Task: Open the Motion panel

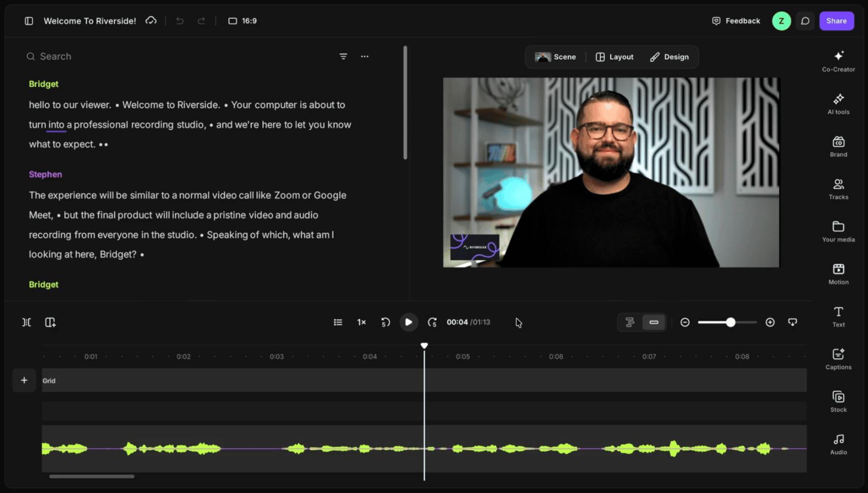Action: point(838,274)
